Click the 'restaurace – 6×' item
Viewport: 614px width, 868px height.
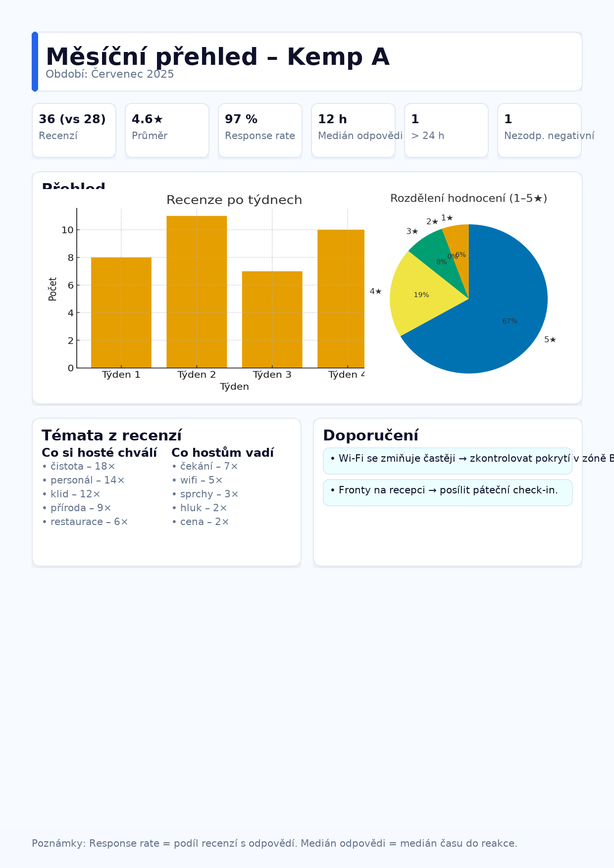(85, 522)
